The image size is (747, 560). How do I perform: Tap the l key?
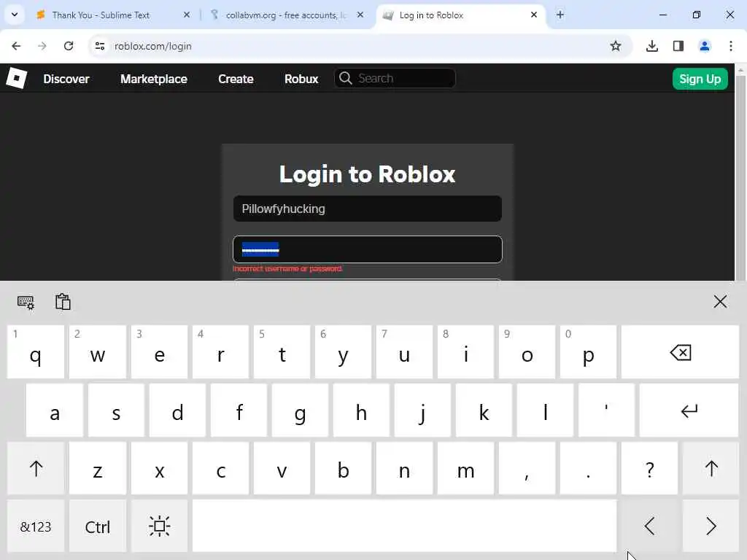point(545,410)
